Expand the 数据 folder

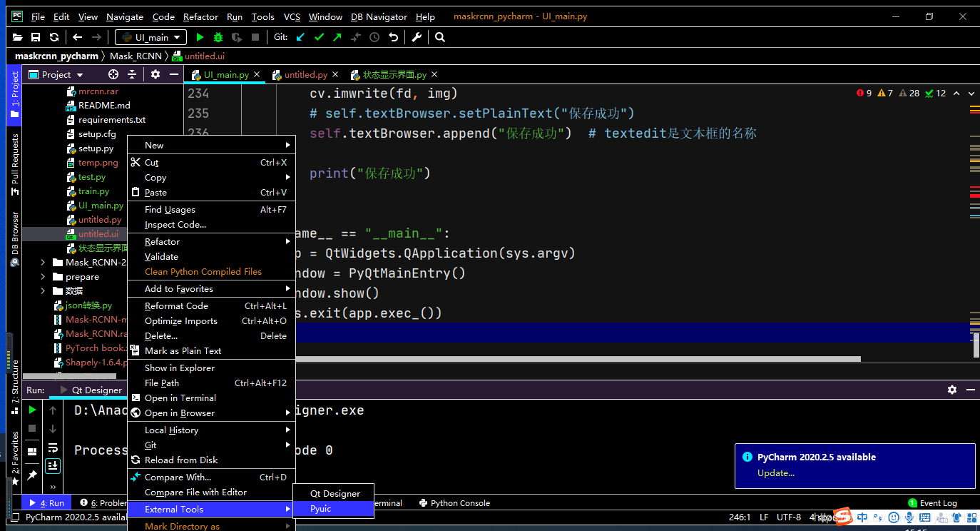(44, 291)
